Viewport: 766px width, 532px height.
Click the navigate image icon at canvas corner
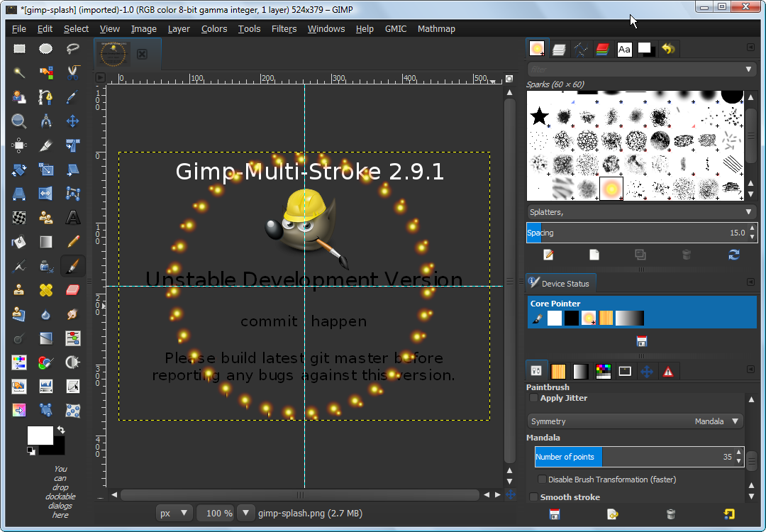coord(511,494)
